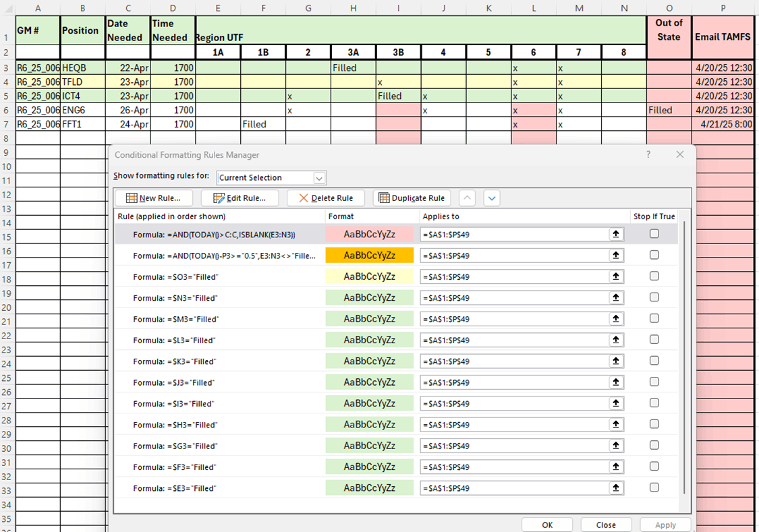Move rule up with arrow button
The width and height of the screenshot is (759, 532).
[467, 198]
